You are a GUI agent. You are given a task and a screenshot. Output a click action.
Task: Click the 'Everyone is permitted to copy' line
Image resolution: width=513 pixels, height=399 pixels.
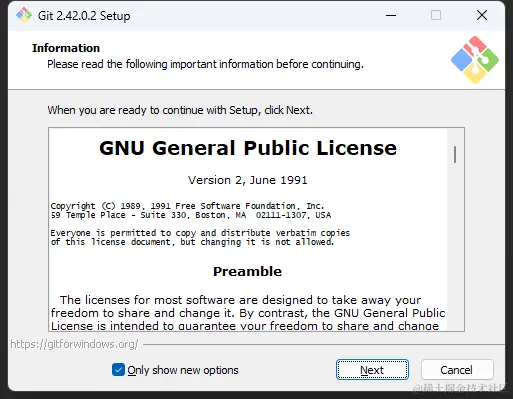tap(200, 233)
